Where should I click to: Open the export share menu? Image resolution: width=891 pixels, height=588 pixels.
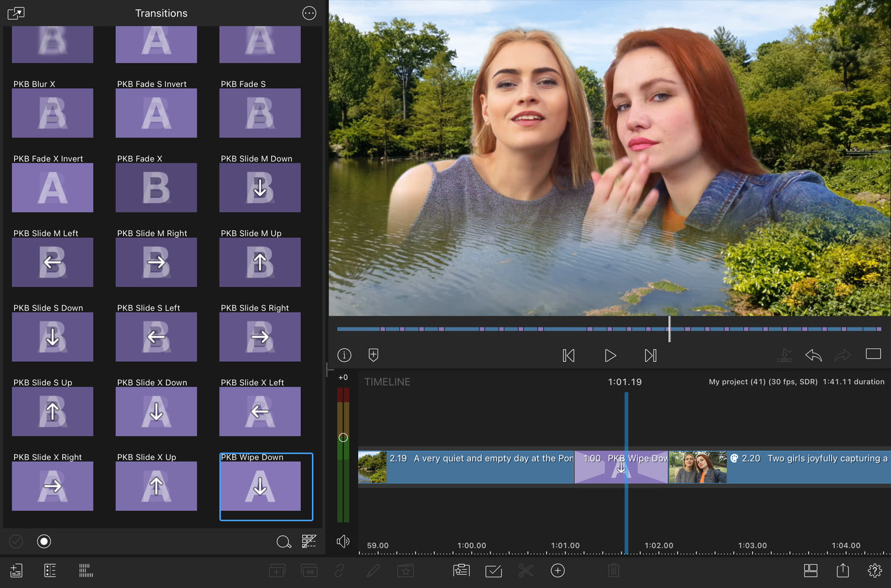pos(842,571)
